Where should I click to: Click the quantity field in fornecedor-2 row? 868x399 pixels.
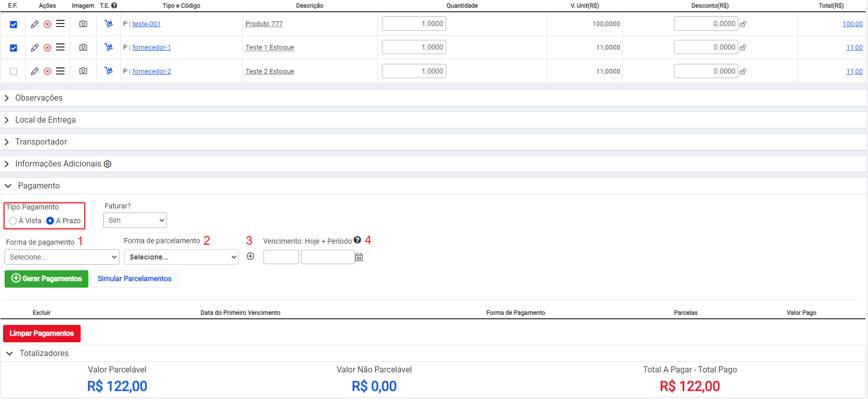[414, 71]
